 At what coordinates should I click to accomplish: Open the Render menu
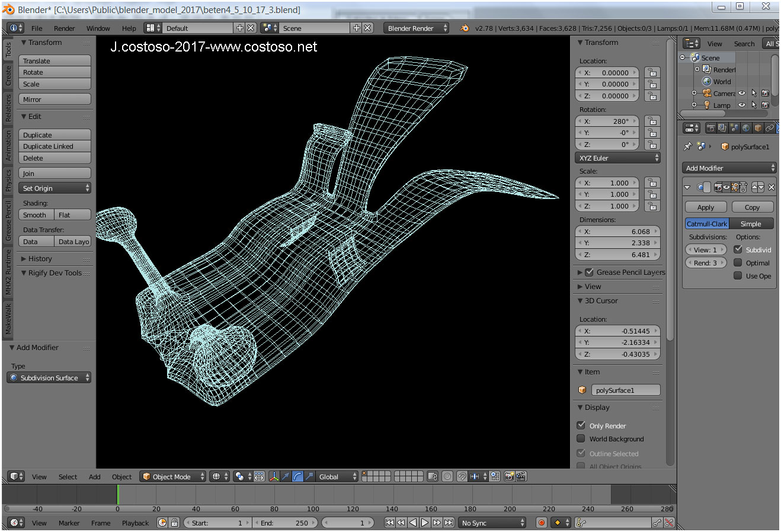[64, 28]
